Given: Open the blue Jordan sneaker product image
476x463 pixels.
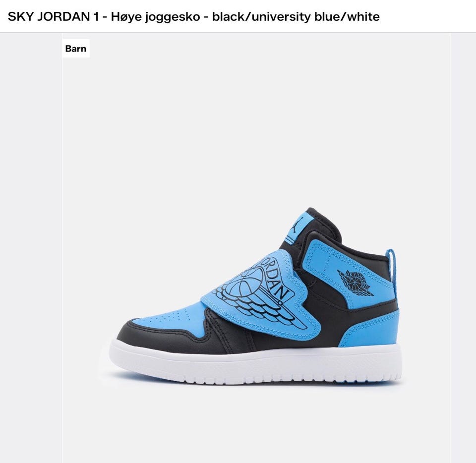Looking at the screenshot, I should pyautogui.click(x=256, y=296).
